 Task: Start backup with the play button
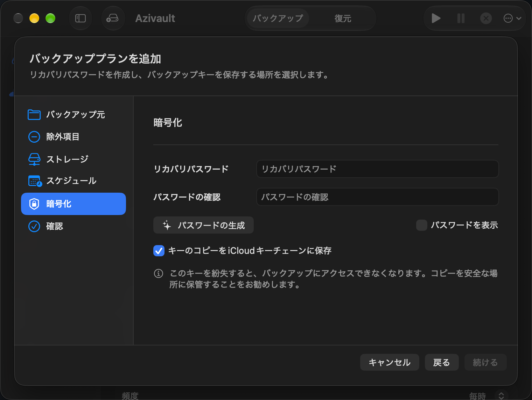coord(436,18)
